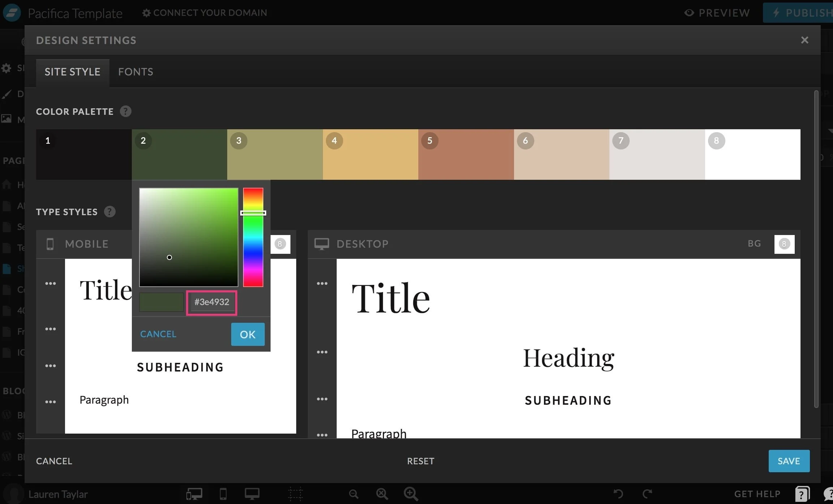This screenshot has width=833, height=504.
Task: Click the hue slider handle
Action: tap(253, 213)
